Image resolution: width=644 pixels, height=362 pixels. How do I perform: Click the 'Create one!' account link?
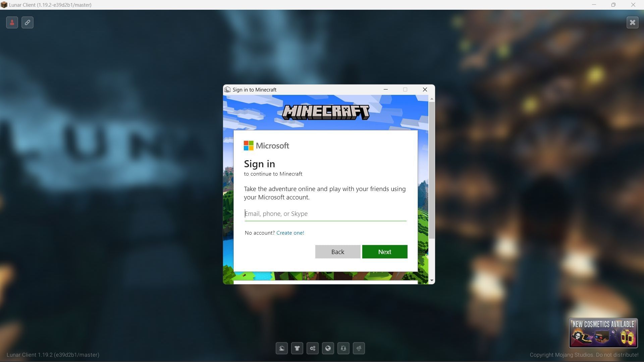pyautogui.click(x=290, y=233)
